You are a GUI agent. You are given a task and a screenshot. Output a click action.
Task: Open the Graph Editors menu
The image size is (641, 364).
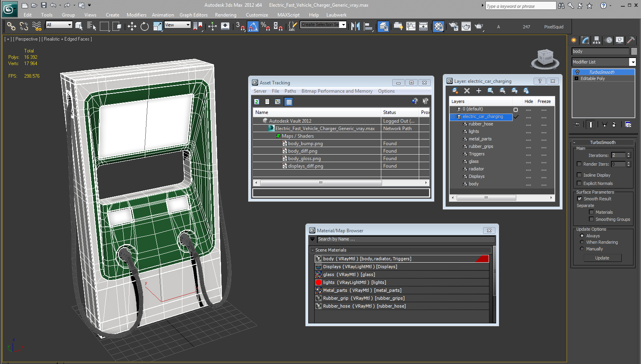193,15
